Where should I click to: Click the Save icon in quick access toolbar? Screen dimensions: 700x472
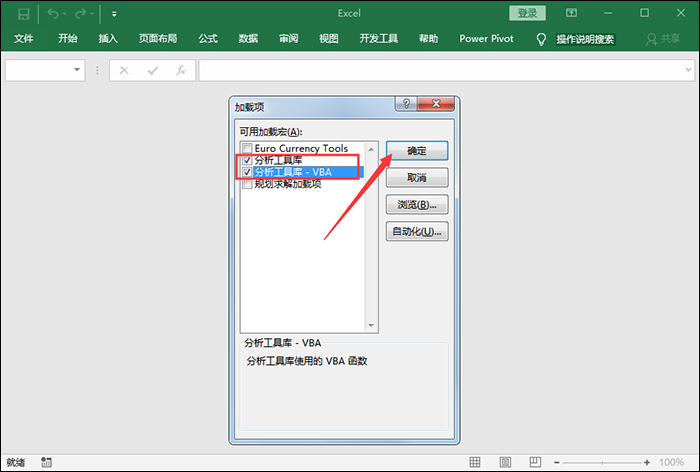pyautogui.click(x=24, y=14)
